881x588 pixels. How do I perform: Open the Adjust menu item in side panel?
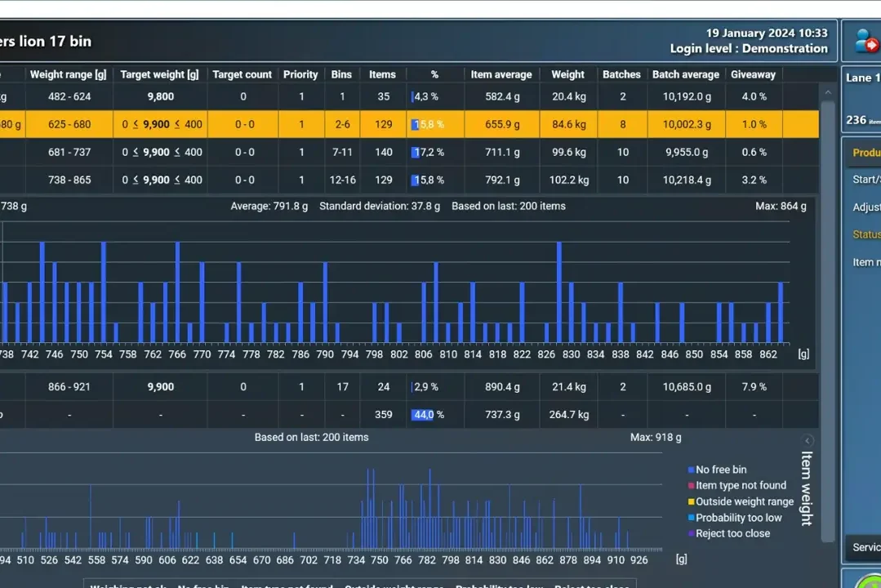[x=865, y=207]
